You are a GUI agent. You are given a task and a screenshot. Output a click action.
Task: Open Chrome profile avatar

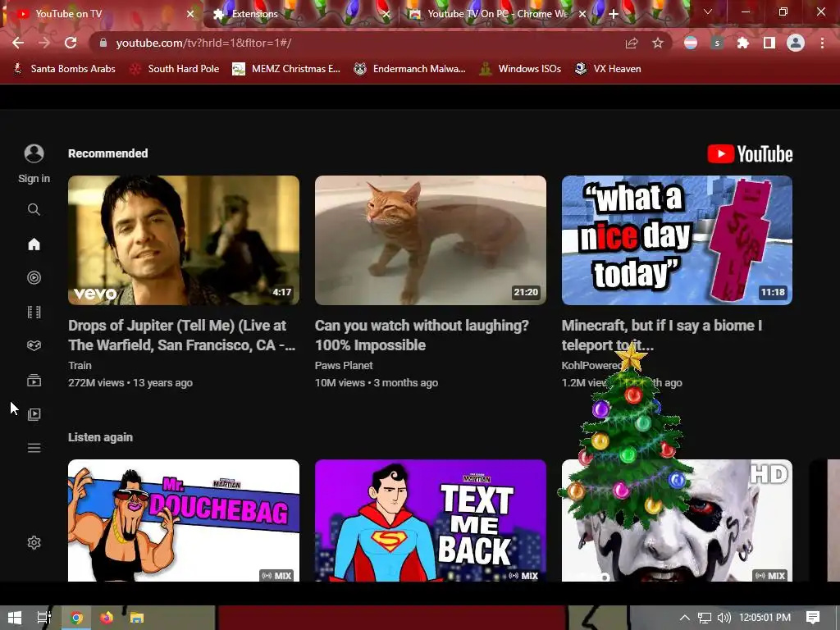(x=796, y=43)
